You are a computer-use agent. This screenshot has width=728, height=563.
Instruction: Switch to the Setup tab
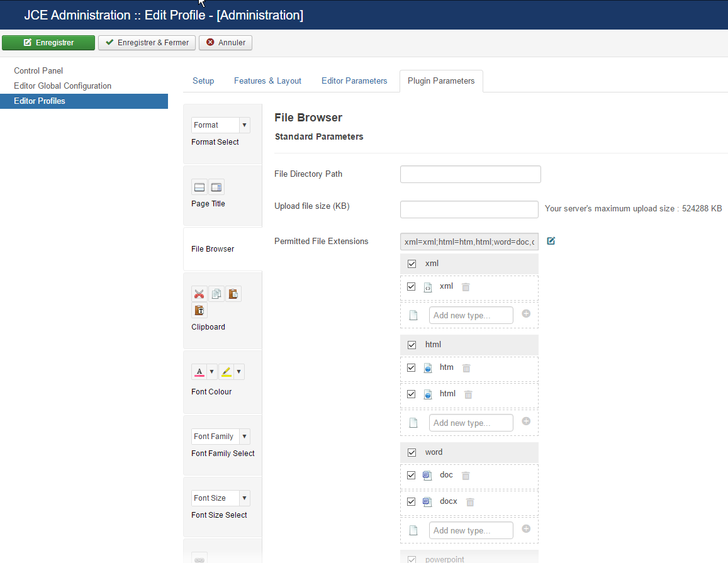pos(203,81)
